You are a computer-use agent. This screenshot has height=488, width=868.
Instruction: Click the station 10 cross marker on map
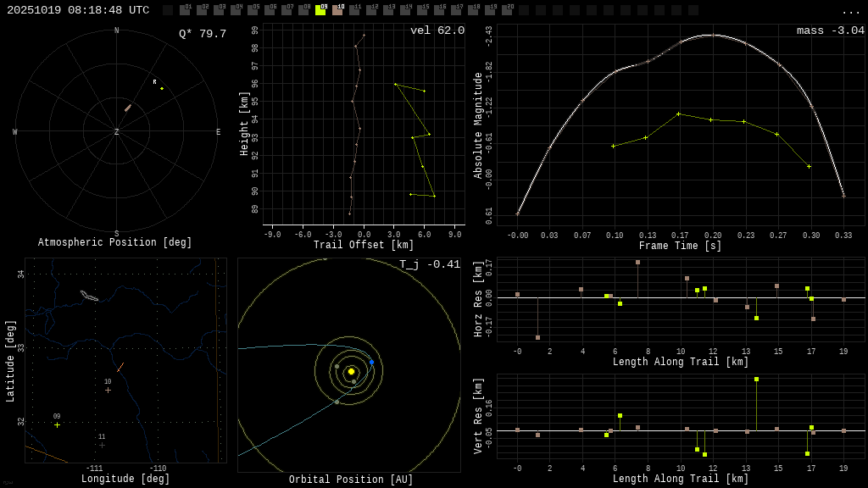point(108,390)
